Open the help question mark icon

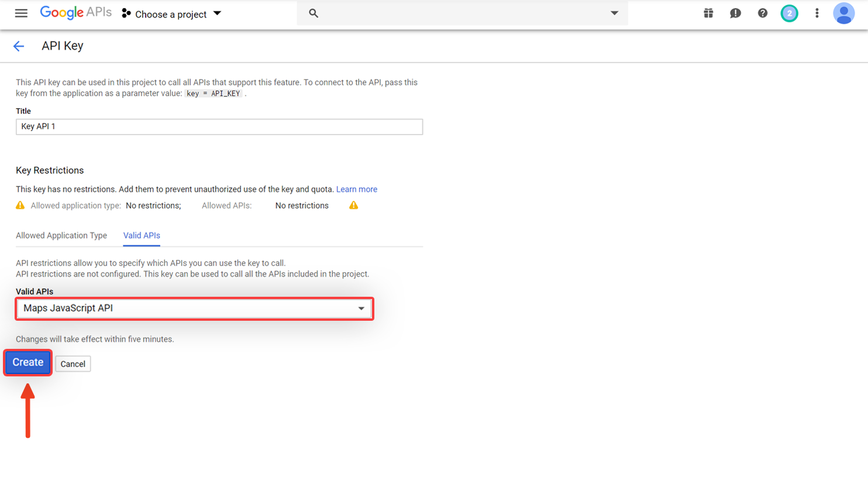[x=763, y=13]
